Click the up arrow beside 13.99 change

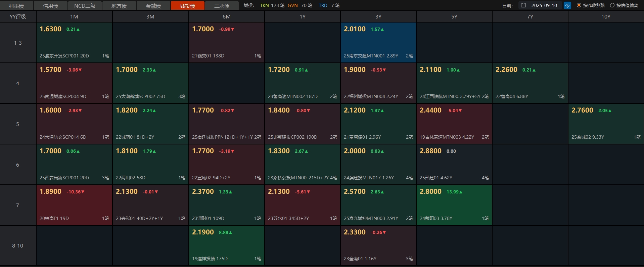[461, 192]
